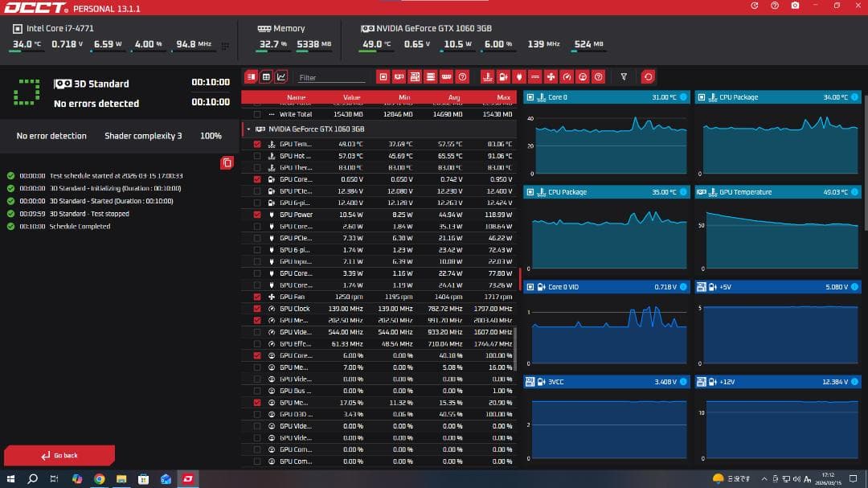The width and height of the screenshot is (868, 488).
Task: Collapse the NVIDIA GeForce GTX 1060 3GB group
Action: click(x=249, y=129)
